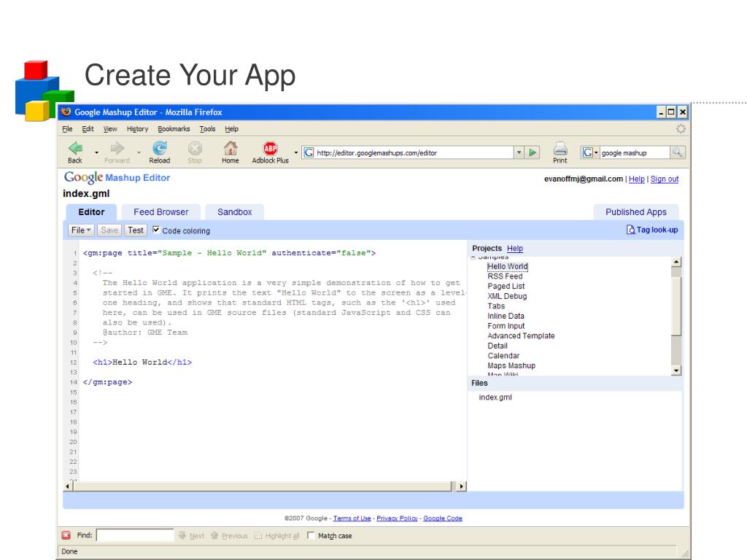This screenshot has width=747, height=560.
Task: Switch to the Sandbox tab
Action: point(234,212)
